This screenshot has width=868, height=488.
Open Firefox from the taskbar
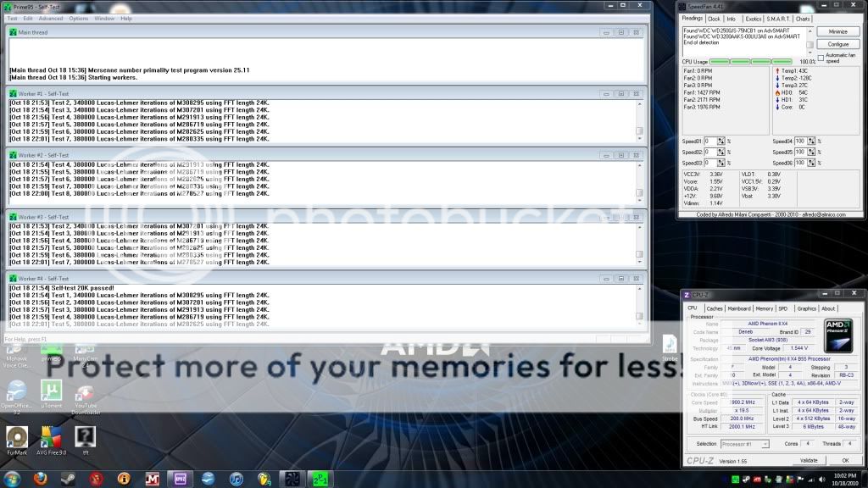click(x=39, y=479)
